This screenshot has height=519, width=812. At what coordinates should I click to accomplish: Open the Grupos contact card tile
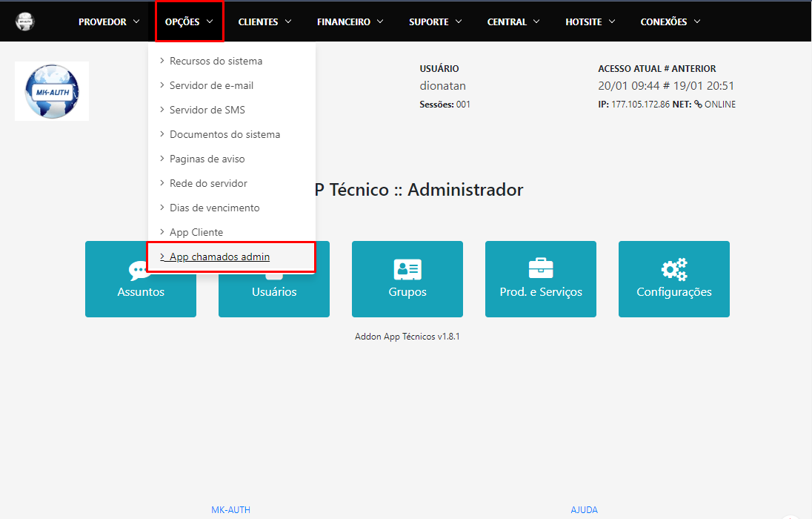pyautogui.click(x=407, y=280)
